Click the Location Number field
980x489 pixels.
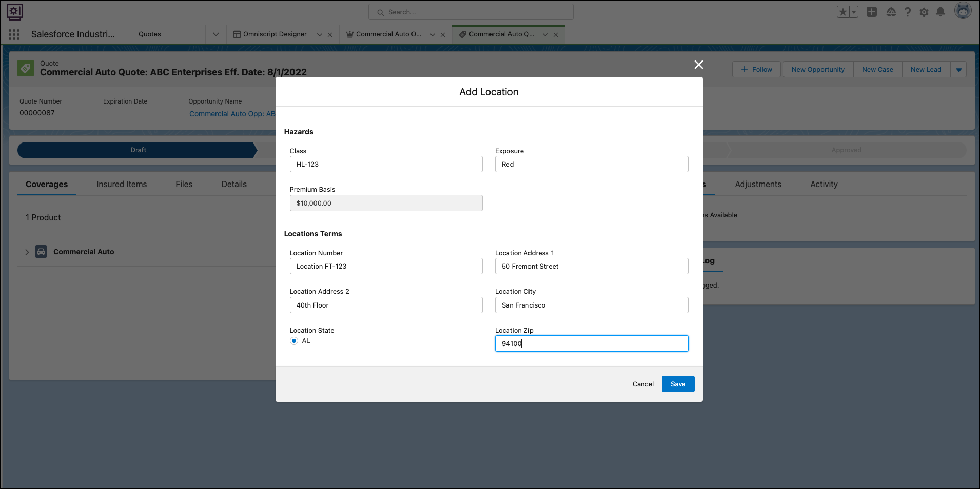click(386, 266)
